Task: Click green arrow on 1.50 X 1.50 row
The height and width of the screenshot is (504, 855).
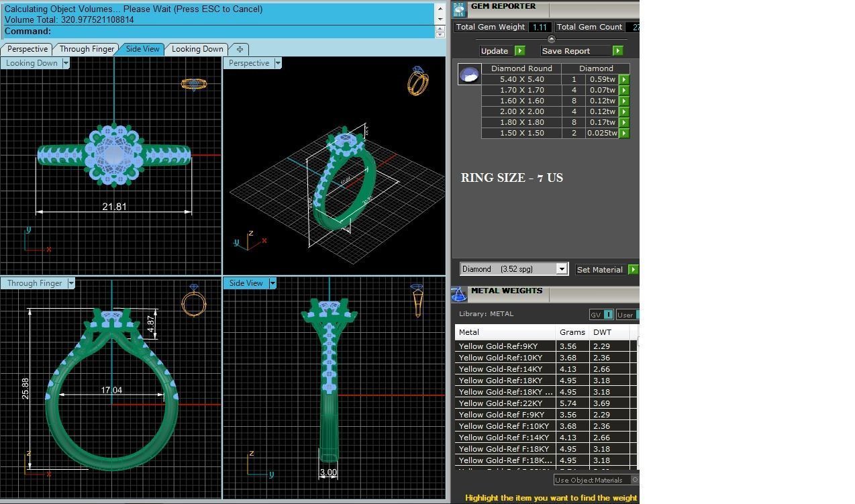Action: [623, 133]
